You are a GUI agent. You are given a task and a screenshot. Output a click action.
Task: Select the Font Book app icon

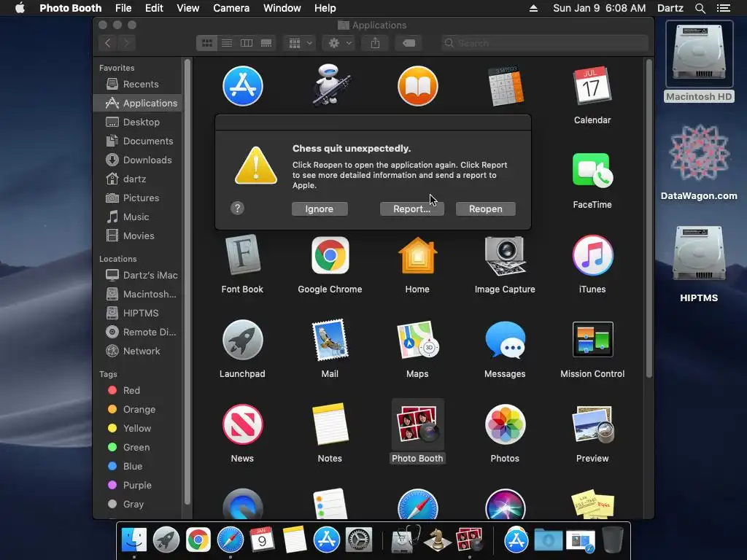click(242, 254)
